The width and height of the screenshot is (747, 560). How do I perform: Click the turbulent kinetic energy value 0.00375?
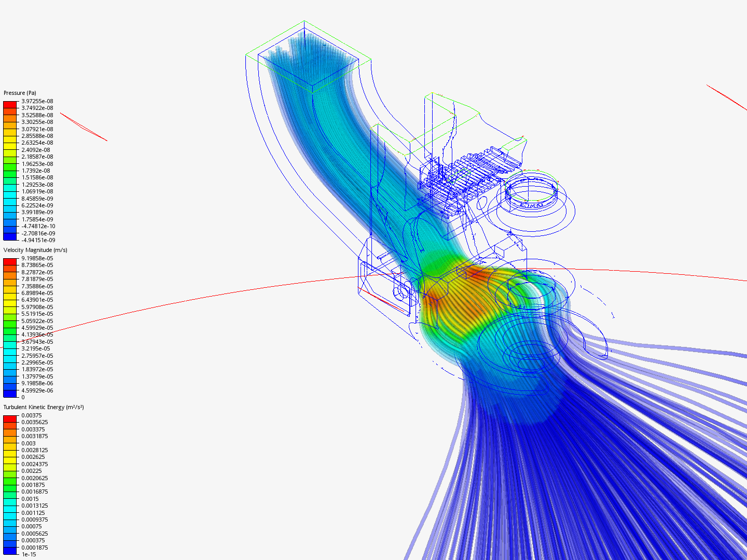32,415
